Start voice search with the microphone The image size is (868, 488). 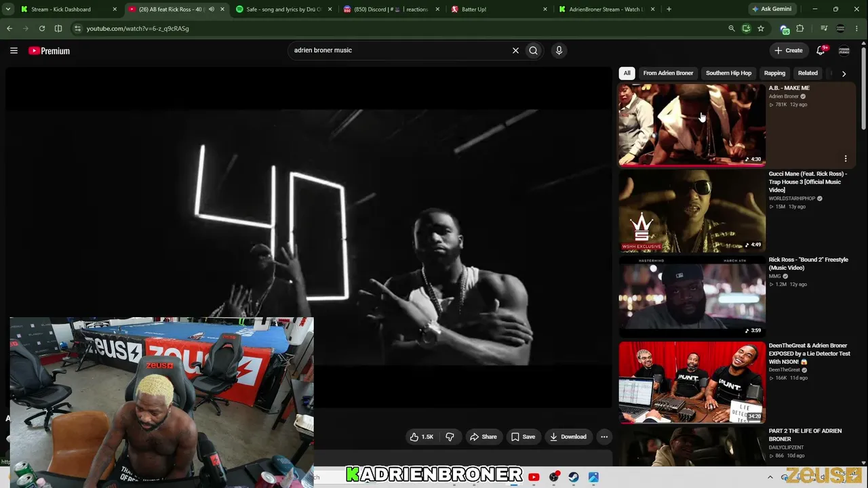[559, 50]
